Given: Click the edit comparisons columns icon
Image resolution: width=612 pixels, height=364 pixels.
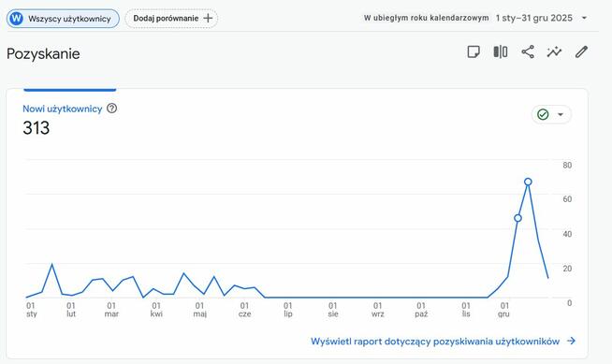Looking at the screenshot, I should tap(501, 51).
